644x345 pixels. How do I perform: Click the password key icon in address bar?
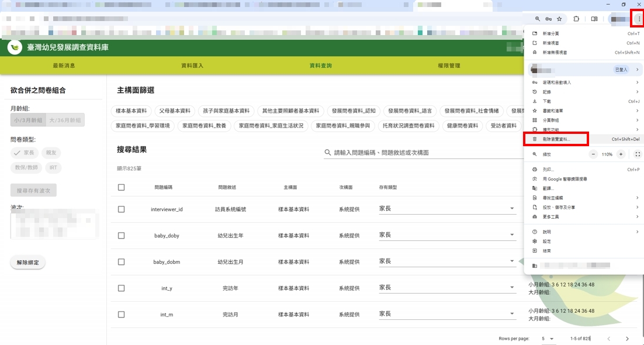549,19
